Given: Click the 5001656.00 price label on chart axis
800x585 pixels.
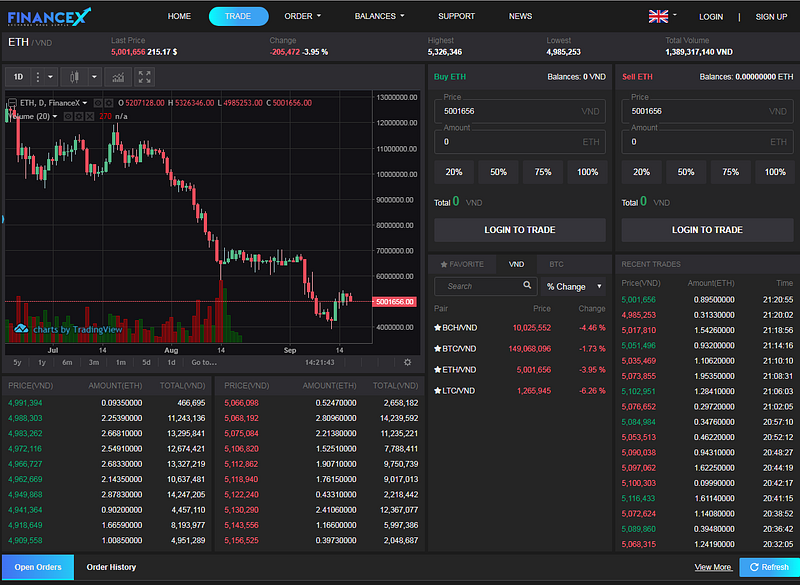Looking at the screenshot, I should [x=394, y=302].
